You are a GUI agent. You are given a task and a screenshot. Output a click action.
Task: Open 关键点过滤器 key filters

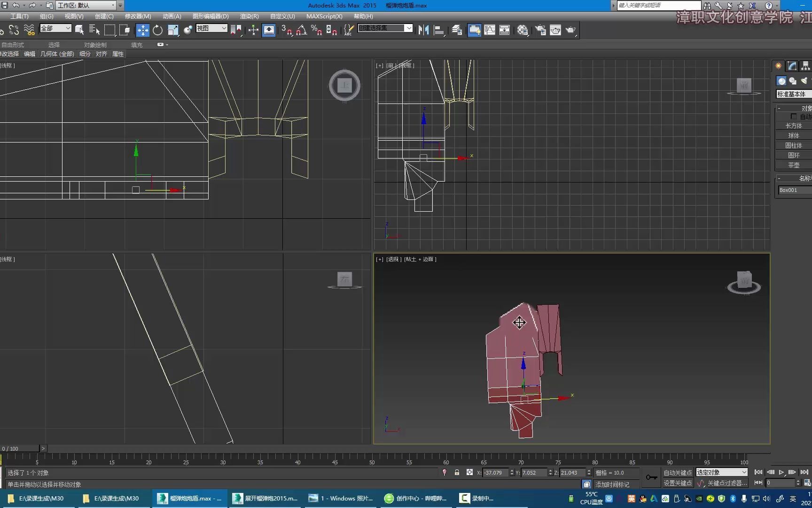pyautogui.click(x=727, y=483)
